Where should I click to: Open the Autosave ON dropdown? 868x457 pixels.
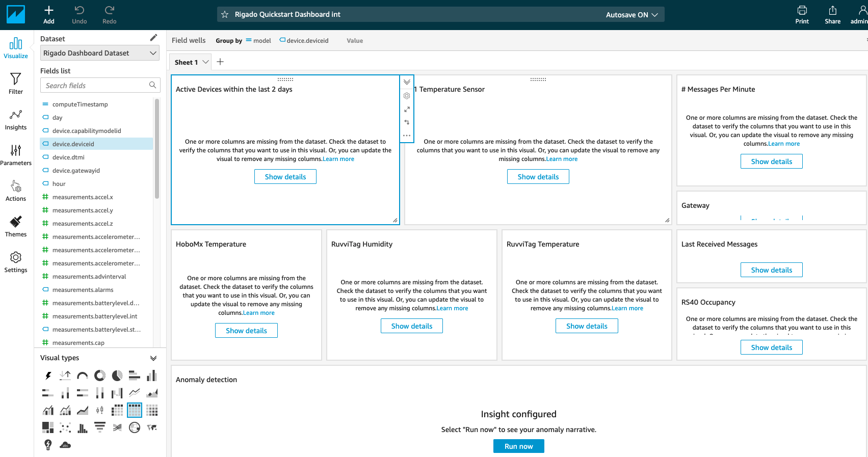(x=632, y=15)
